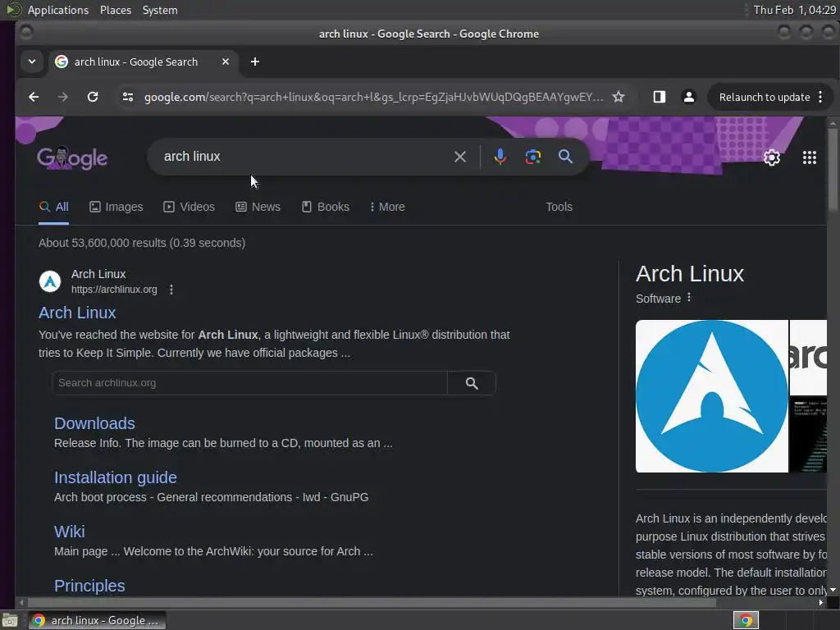Click Chrome icon in bottom-right workspace switcher
Viewport: 840px width, 630px height.
(746, 620)
